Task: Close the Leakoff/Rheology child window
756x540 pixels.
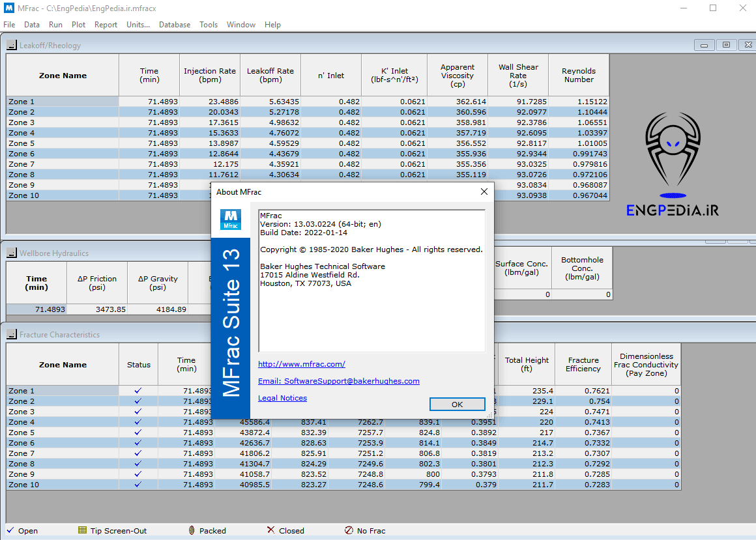Action: 748,45
